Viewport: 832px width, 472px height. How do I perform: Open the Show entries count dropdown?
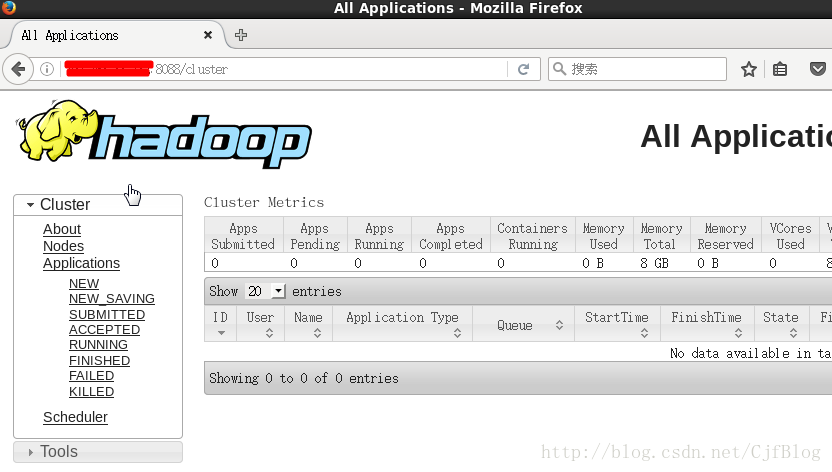click(265, 291)
